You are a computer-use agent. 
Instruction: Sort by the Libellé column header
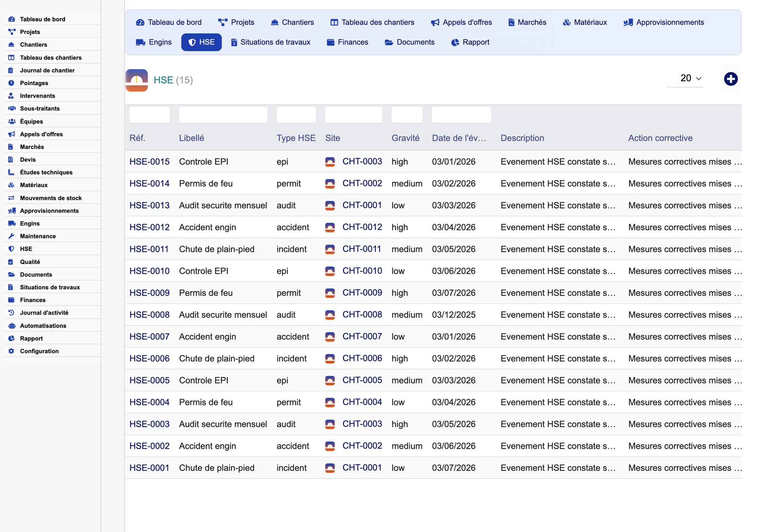[x=191, y=138]
